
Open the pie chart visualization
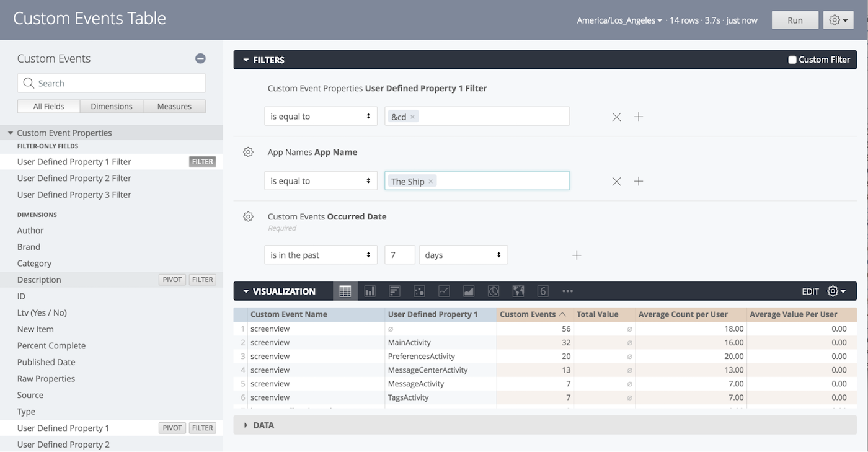click(493, 291)
